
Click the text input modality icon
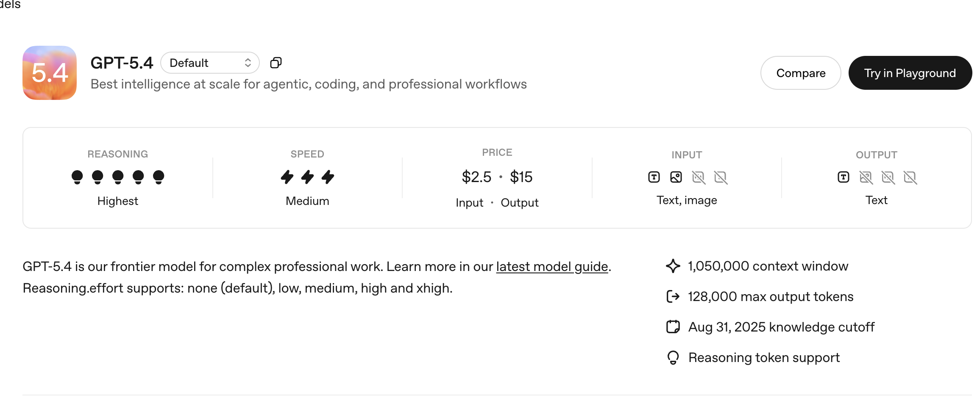point(654,177)
